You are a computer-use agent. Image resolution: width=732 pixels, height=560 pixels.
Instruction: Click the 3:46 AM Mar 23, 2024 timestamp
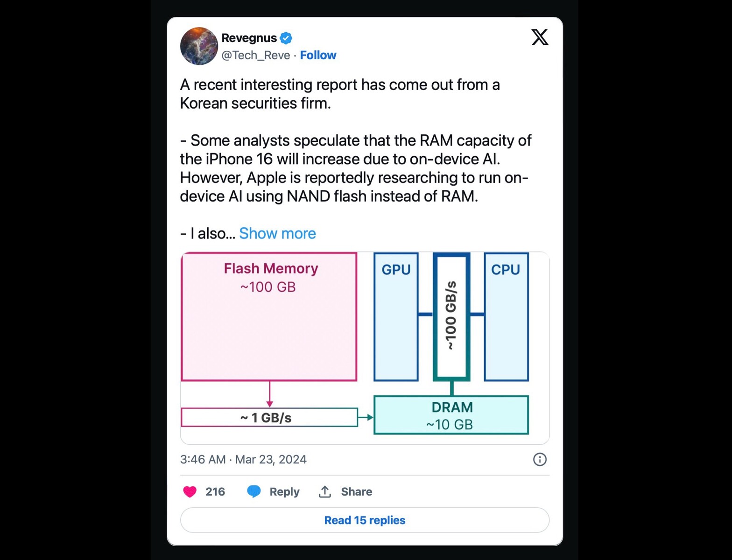click(243, 460)
